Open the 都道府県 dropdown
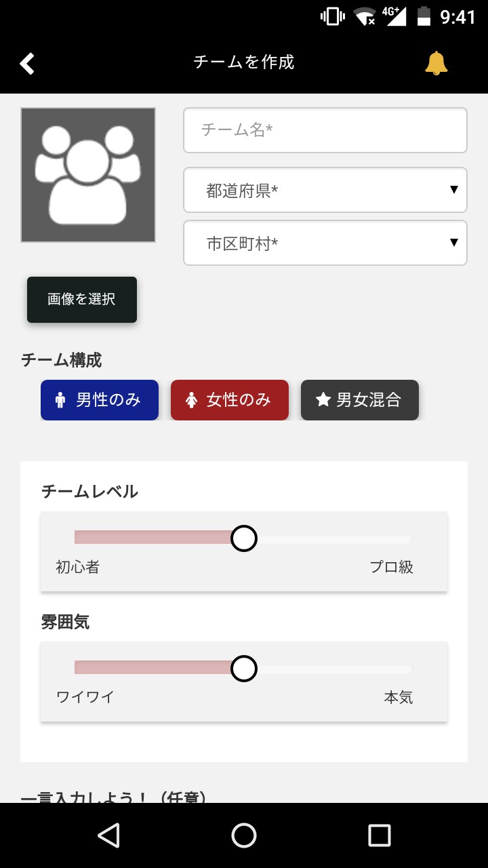Viewport: 488px width, 868px height. point(325,191)
